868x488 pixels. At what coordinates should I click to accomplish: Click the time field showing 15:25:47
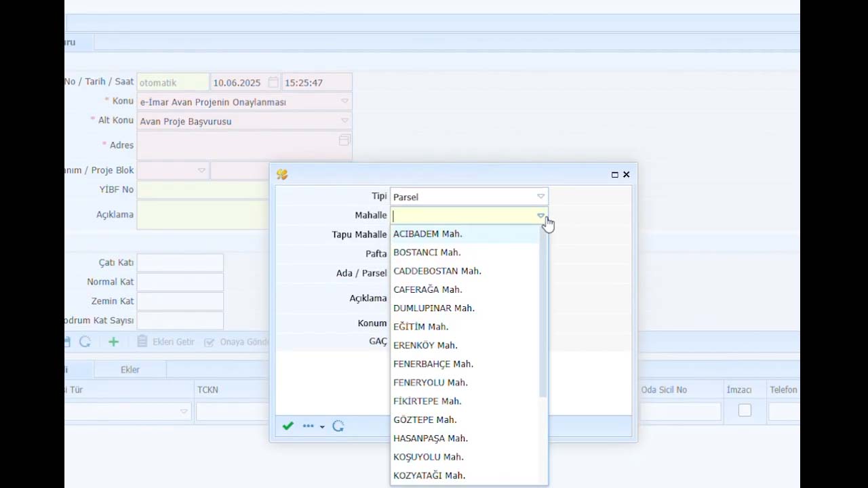click(x=317, y=83)
